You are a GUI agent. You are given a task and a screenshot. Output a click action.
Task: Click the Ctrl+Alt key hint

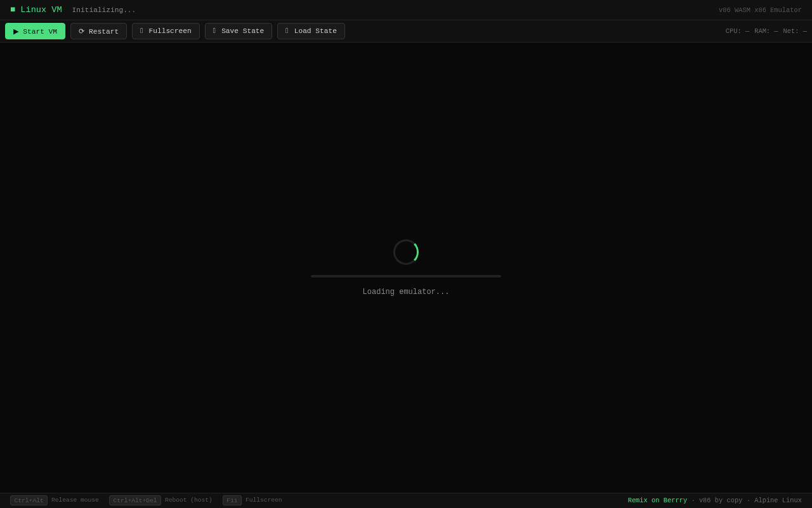[29, 500]
